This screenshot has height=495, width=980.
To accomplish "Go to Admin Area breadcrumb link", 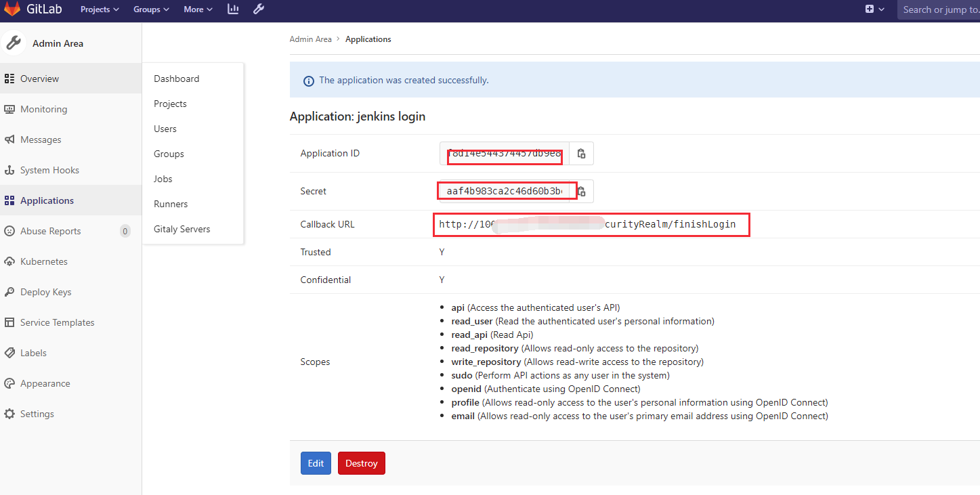I will [311, 39].
